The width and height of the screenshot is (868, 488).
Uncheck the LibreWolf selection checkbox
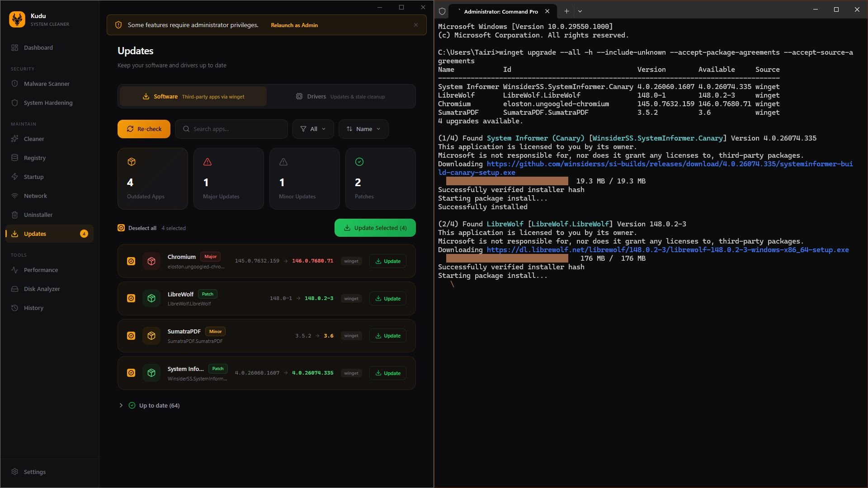coord(131,298)
